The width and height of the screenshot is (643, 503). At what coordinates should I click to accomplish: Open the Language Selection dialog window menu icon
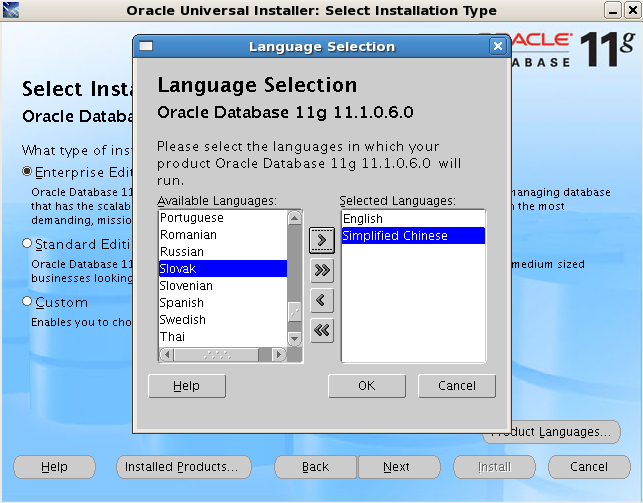[x=146, y=46]
